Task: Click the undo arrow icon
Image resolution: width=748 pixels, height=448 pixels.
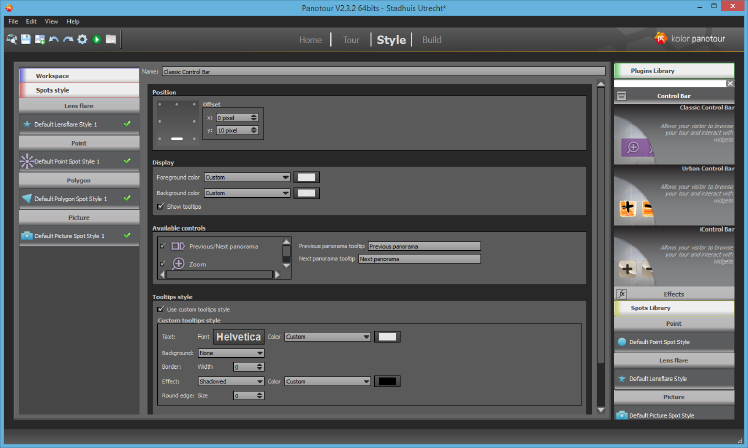Action: pos(54,39)
